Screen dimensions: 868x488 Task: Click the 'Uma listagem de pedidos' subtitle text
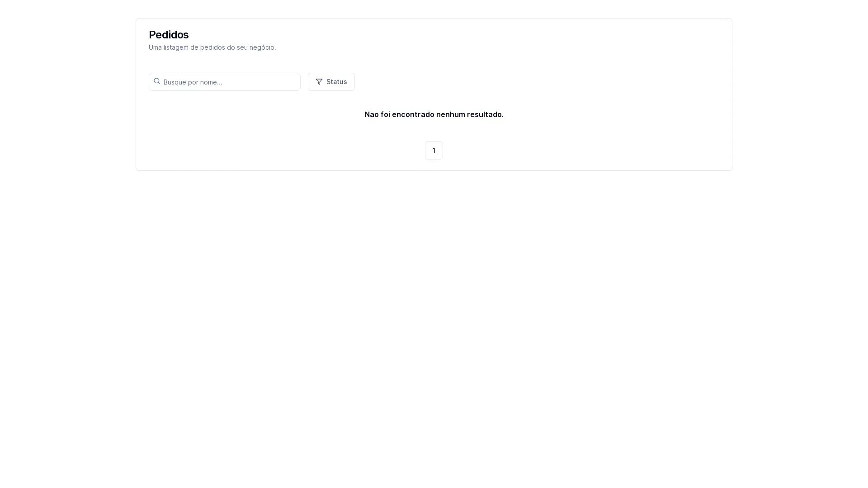pos(212,47)
